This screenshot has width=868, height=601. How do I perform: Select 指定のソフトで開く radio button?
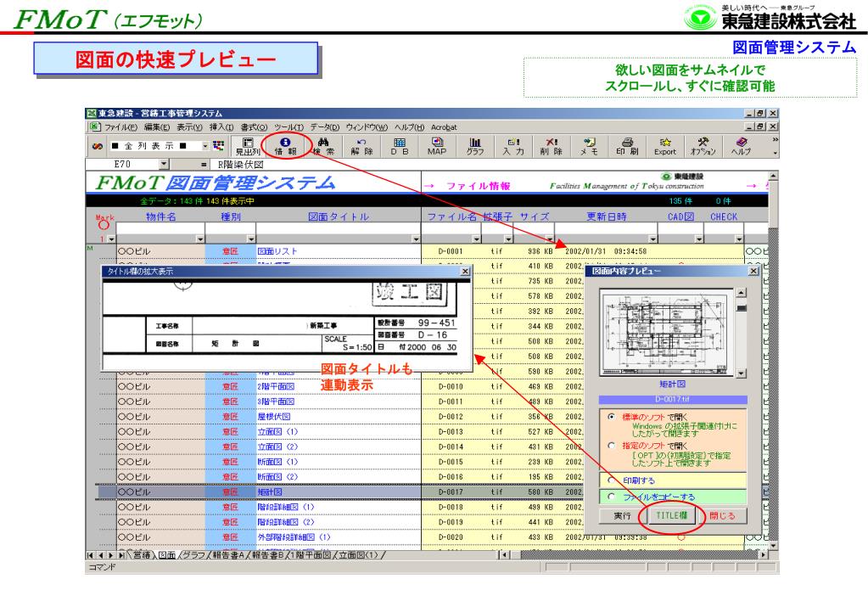[611, 446]
